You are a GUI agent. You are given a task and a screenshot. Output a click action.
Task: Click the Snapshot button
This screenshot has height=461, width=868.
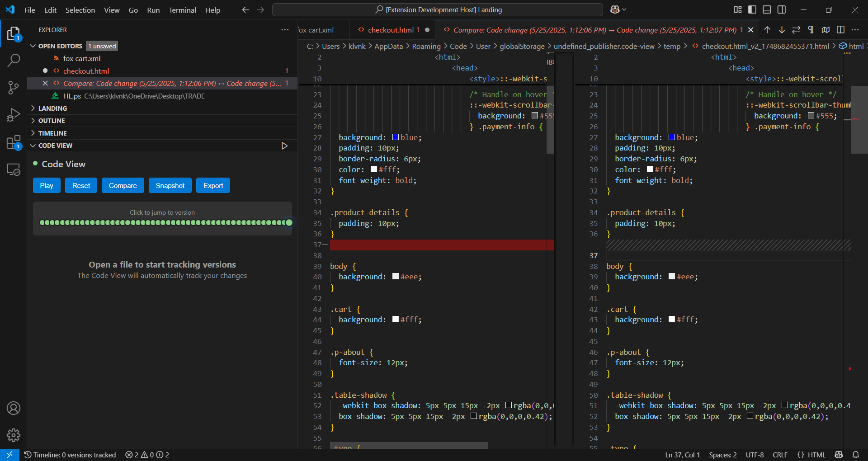click(170, 185)
